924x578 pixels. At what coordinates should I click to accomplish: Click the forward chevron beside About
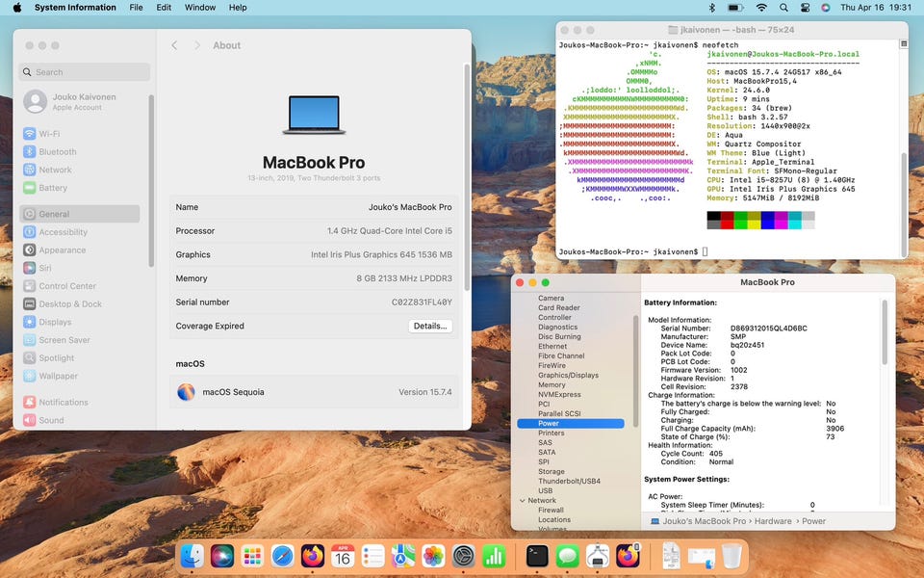tap(197, 45)
